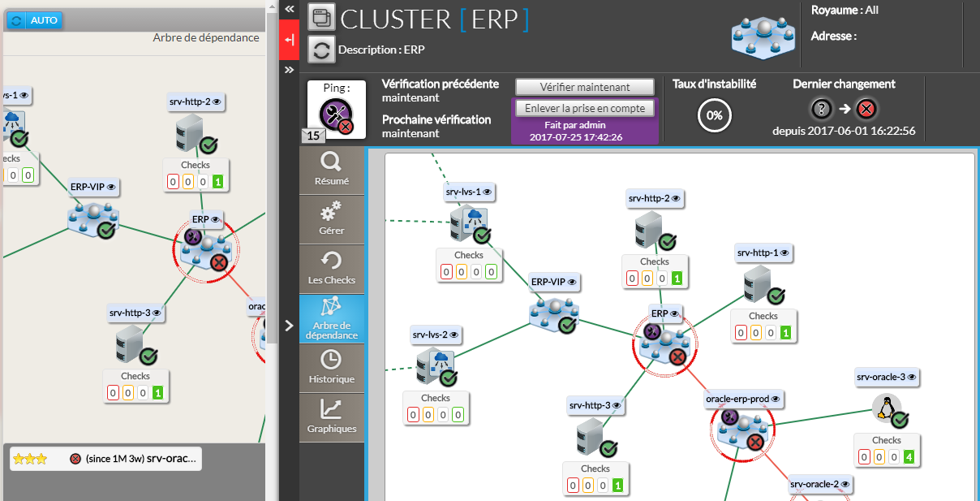
Task: Click the Ping status wrench icon
Action: click(x=333, y=113)
